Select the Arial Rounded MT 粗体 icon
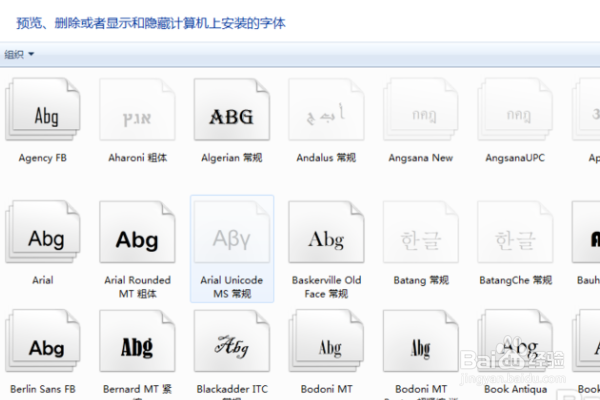The height and width of the screenshot is (400, 600). (137, 232)
